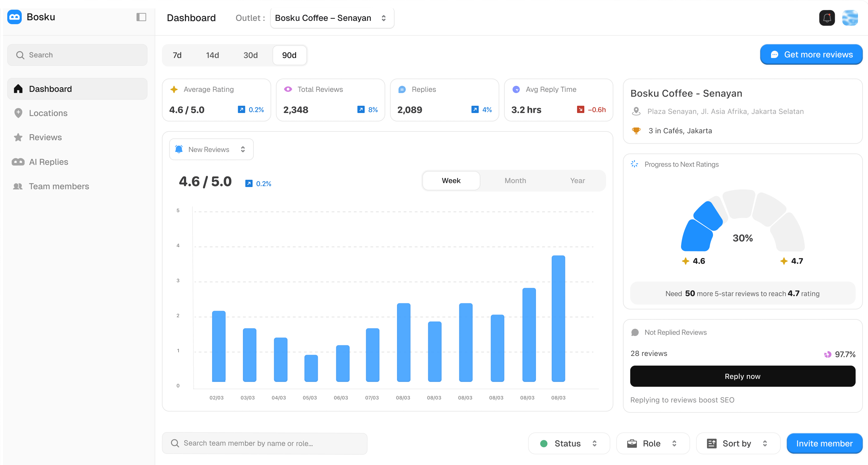The width and height of the screenshot is (868, 465).
Task: Click the Bosku logo icon
Action: 15,17
